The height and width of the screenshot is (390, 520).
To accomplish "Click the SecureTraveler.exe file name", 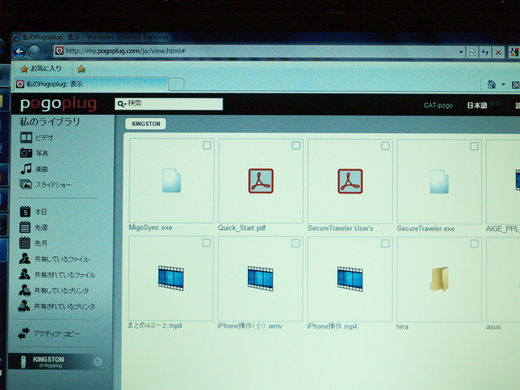I will (x=426, y=229).
